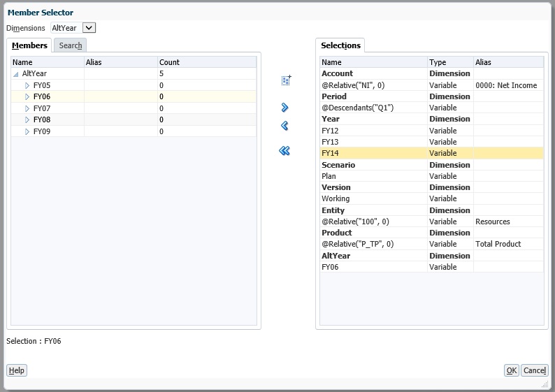
Task: Expand the FY09 member node
Action: click(27, 131)
